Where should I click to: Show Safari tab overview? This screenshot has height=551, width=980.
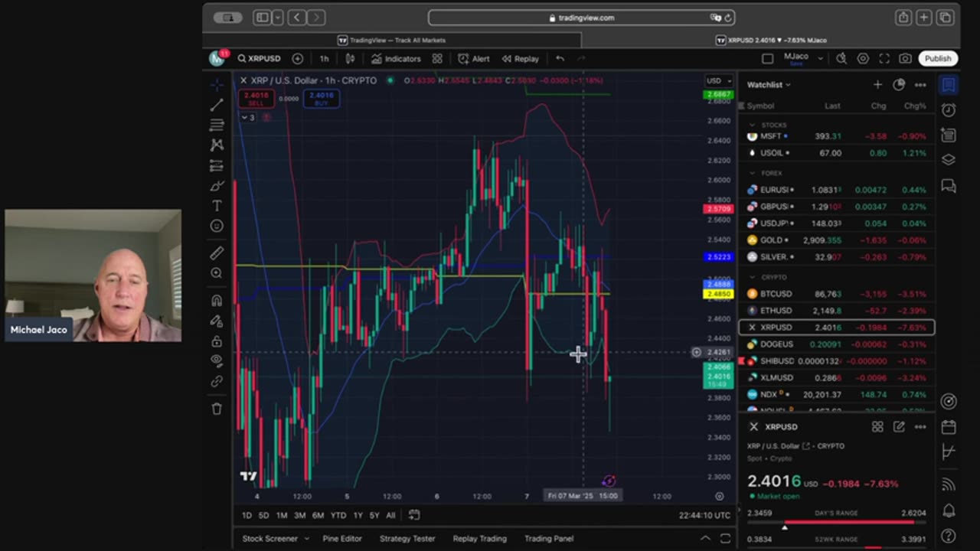coord(945,18)
